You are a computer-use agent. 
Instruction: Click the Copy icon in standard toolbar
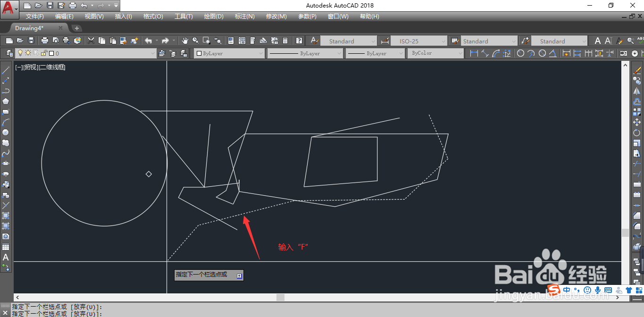[x=101, y=41]
